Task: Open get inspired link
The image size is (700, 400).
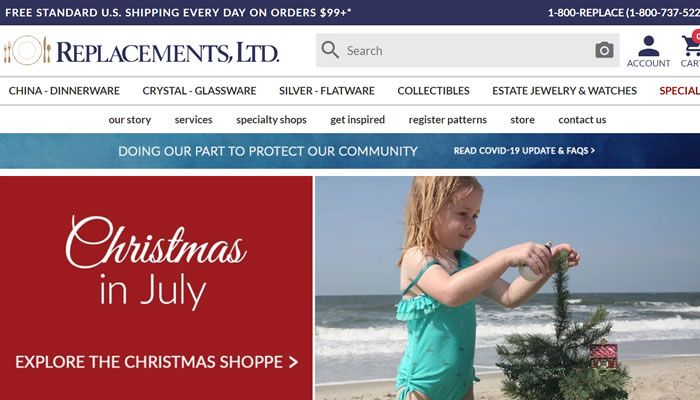Action: tap(358, 120)
